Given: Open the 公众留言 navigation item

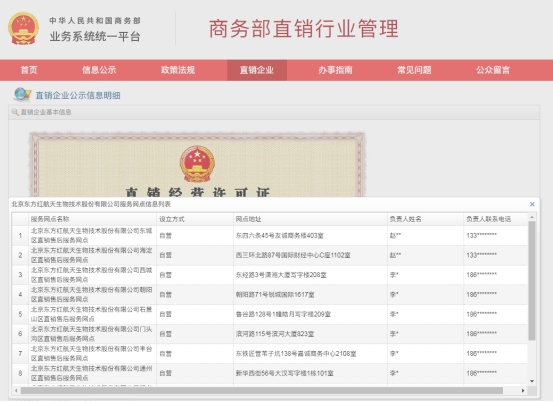Looking at the screenshot, I should coord(493,70).
